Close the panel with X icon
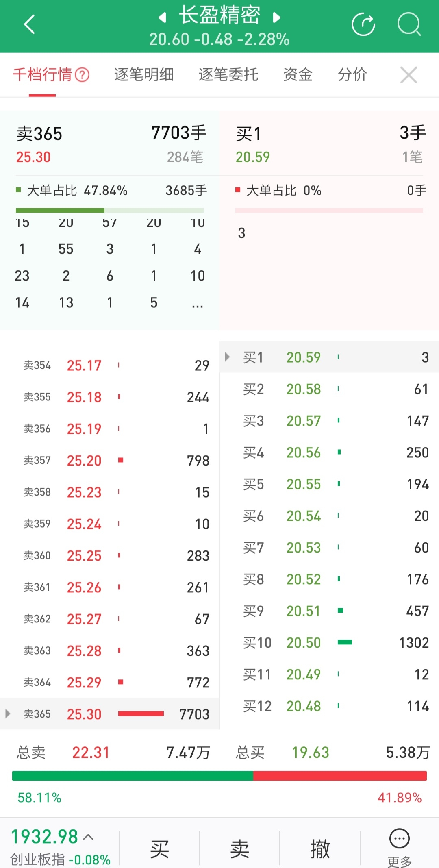 coord(409,75)
